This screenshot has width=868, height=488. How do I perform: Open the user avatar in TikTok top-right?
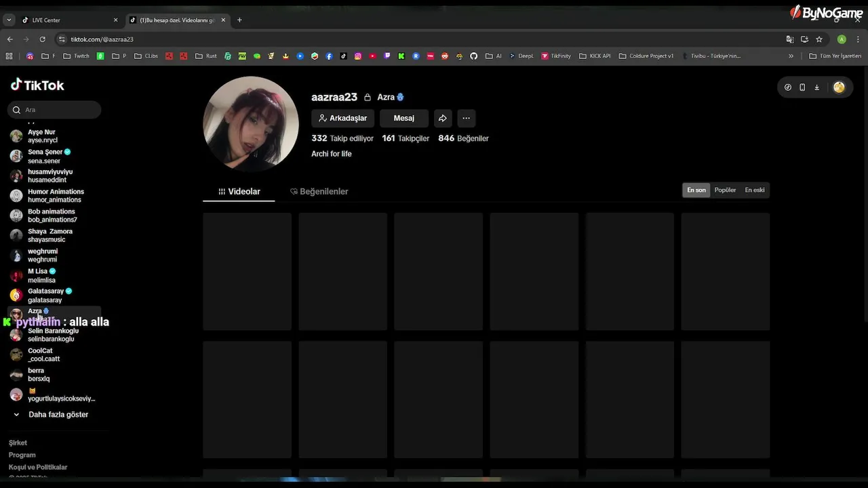(x=839, y=87)
